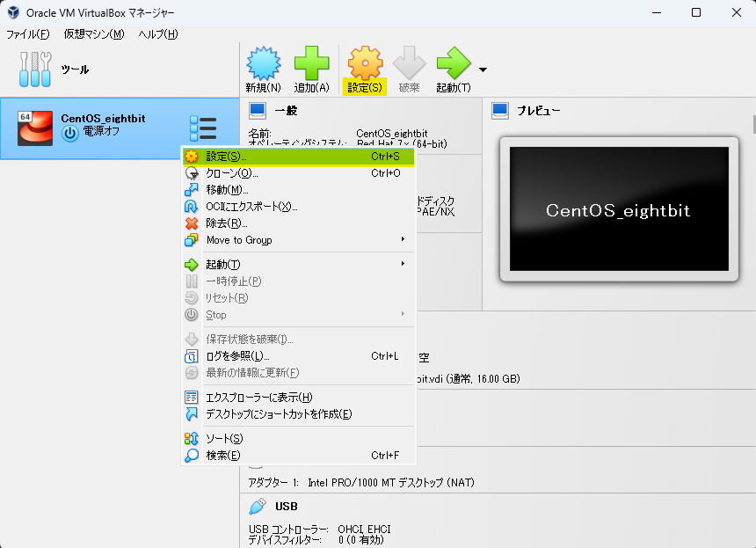
Task: Click the リセット(R) context menu entry
Action: (299, 298)
